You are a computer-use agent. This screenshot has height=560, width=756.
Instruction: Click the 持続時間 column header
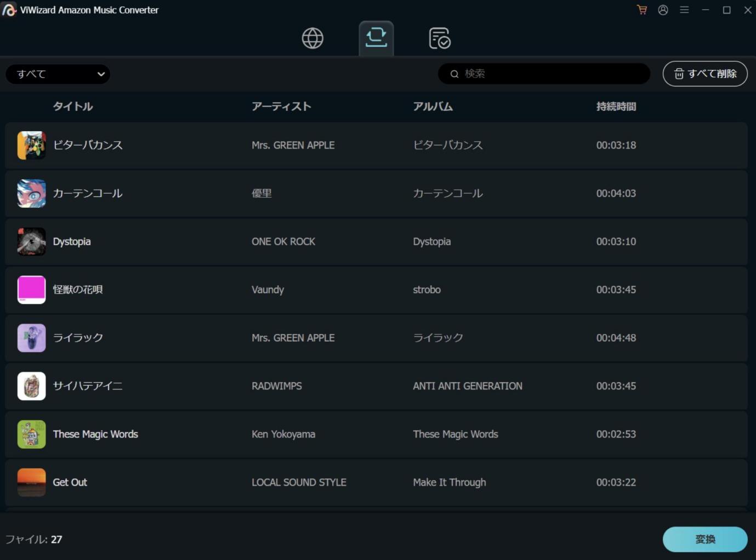tap(616, 106)
